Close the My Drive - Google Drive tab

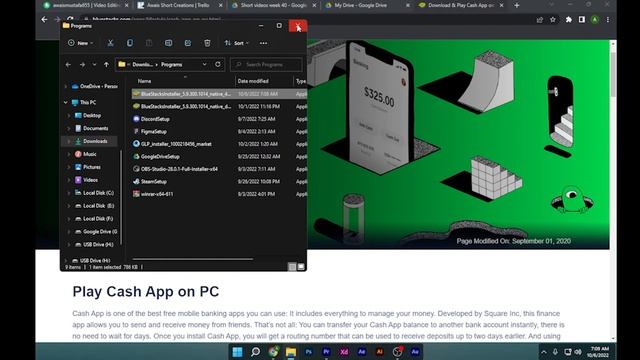pos(407,5)
